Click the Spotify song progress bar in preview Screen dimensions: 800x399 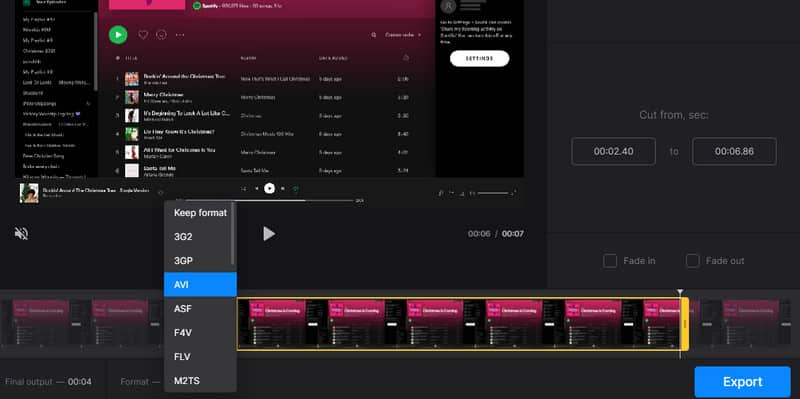pos(269,201)
